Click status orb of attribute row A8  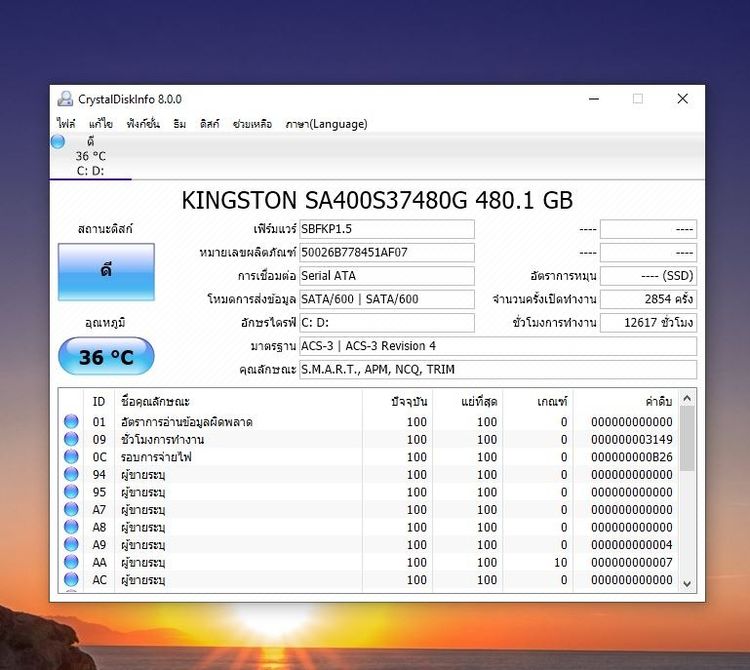pyautogui.click(x=71, y=527)
